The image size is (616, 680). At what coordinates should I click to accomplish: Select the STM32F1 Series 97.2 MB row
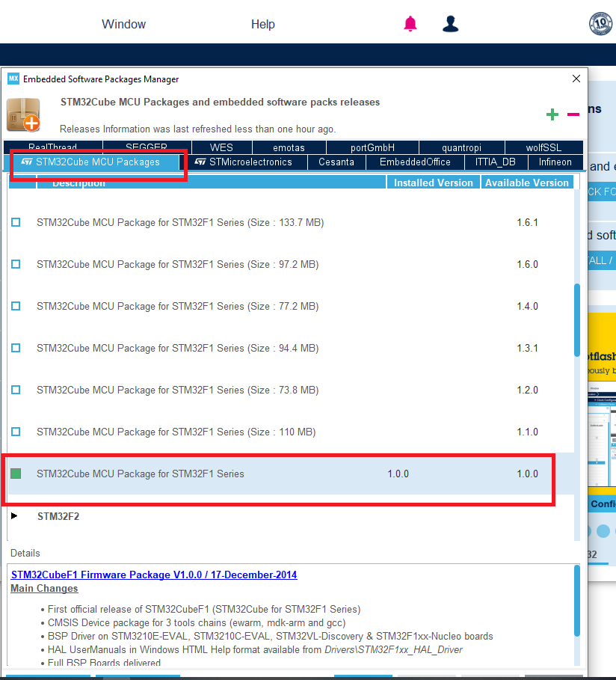click(291, 264)
